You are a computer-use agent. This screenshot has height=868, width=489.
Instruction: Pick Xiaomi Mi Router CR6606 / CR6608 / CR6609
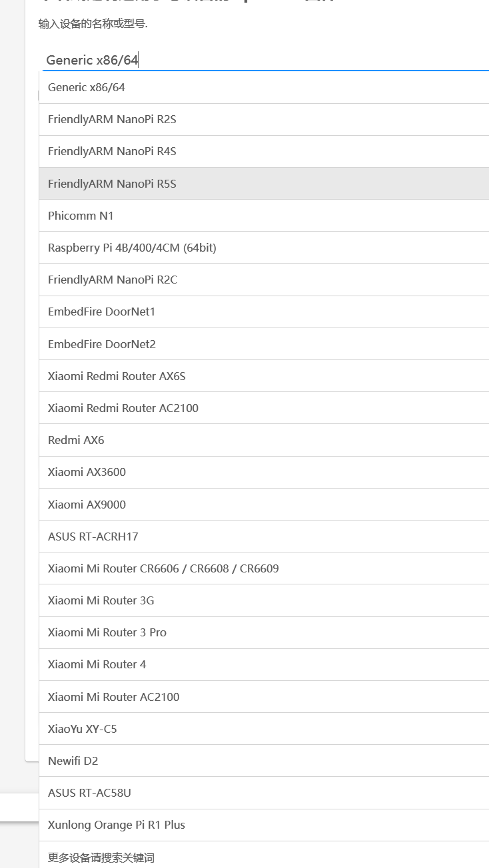163,568
